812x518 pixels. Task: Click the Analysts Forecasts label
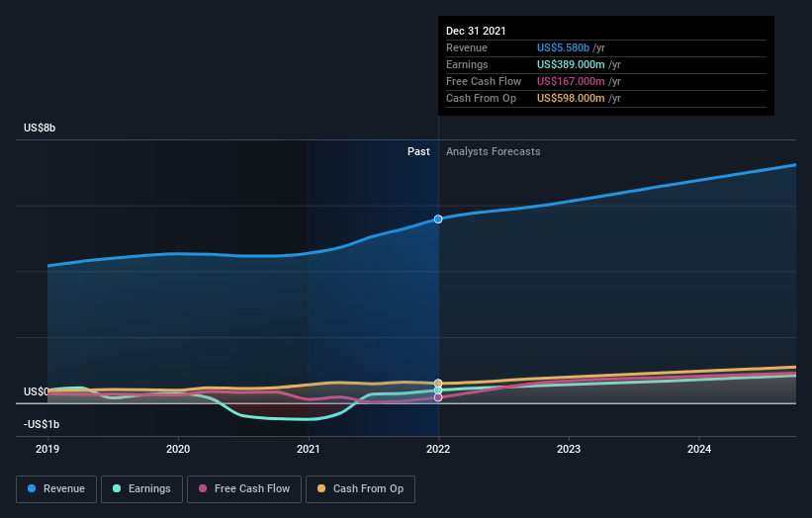tap(493, 151)
